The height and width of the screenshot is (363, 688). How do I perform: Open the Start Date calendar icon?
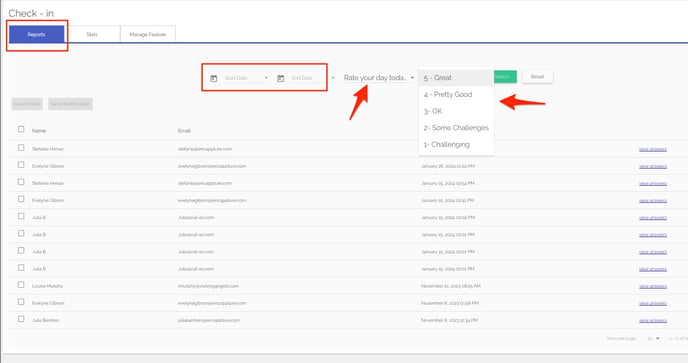click(214, 79)
